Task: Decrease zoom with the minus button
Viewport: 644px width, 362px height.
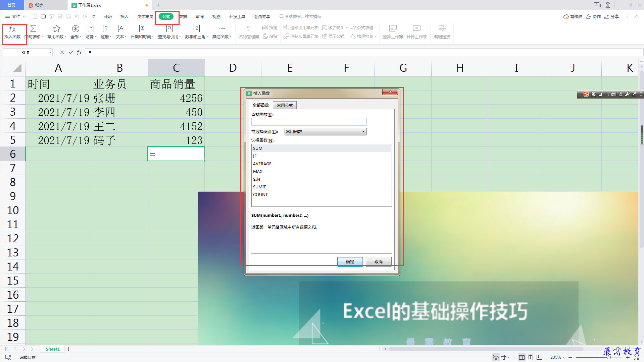Action: click(x=570, y=357)
